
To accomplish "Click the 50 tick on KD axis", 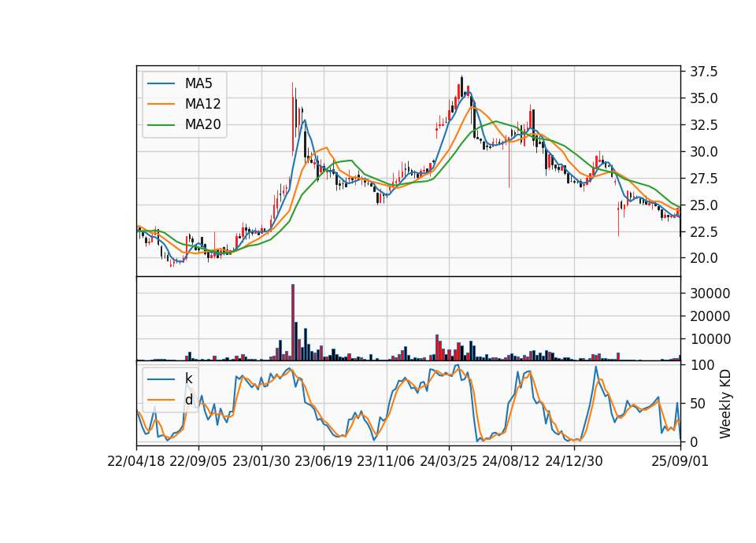I will pyautogui.click(x=697, y=404).
